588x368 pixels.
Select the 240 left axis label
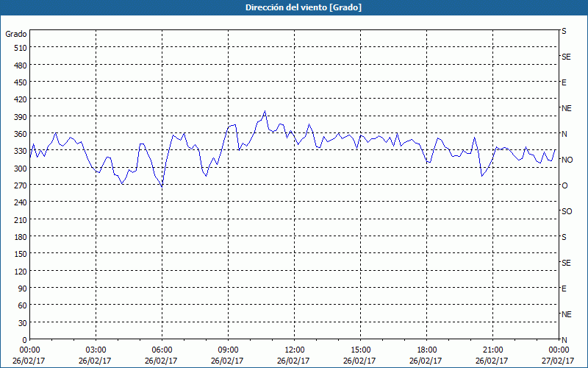pyautogui.click(x=21, y=203)
